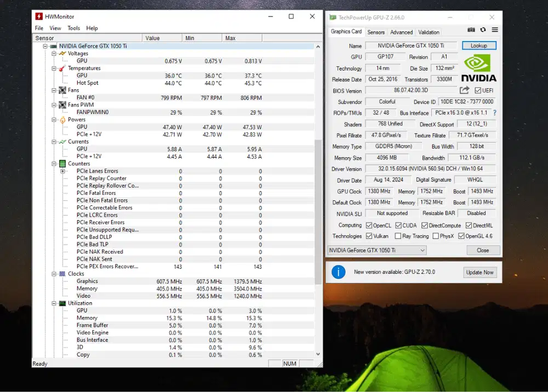The width and height of the screenshot is (548, 392).
Task: Toggle the UEFI checkbox
Action: pos(478,90)
